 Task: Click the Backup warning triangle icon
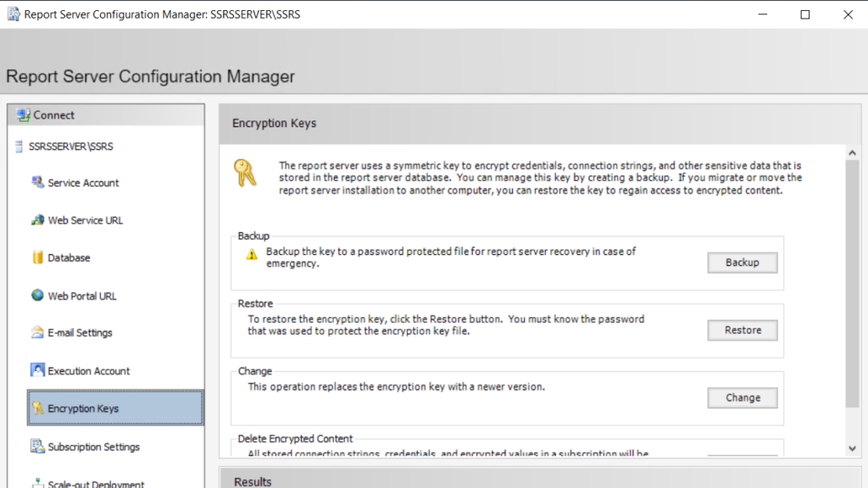click(x=252, y=254)
